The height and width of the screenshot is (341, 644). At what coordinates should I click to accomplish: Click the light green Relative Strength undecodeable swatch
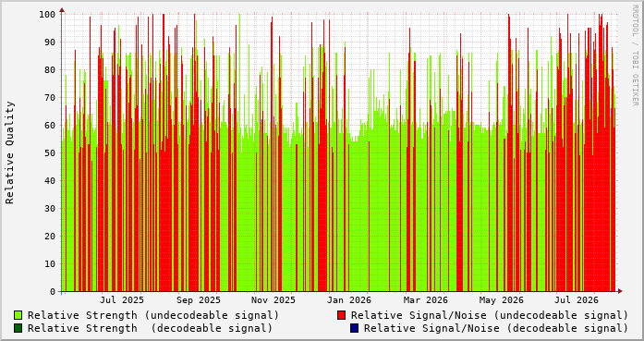pos(18,315)
